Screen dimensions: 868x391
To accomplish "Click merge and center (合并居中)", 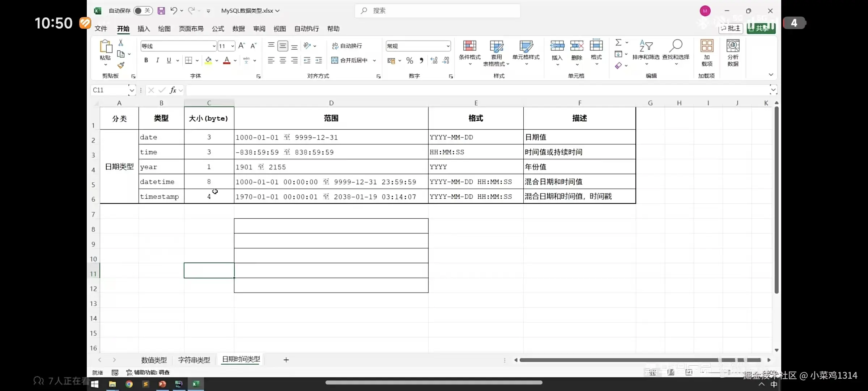I will [x=351, y=60].
